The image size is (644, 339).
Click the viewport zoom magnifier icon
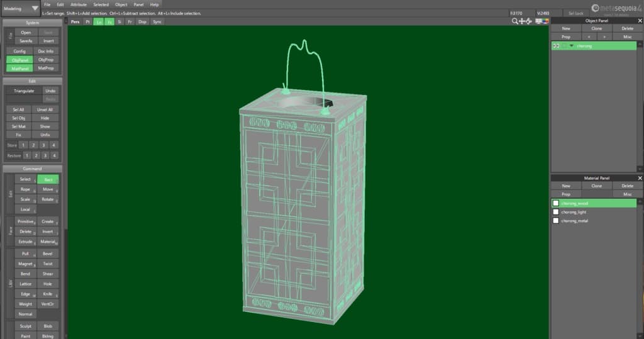[x=515, y=21]
